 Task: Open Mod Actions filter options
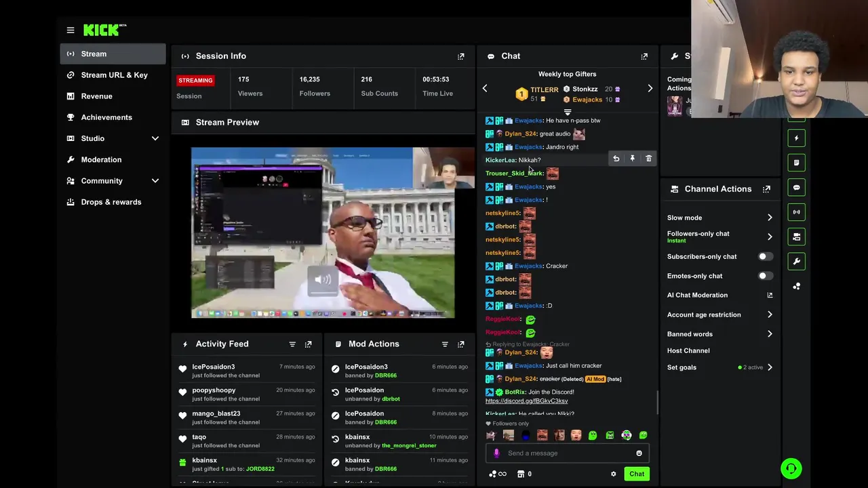(x=445, y=344)
